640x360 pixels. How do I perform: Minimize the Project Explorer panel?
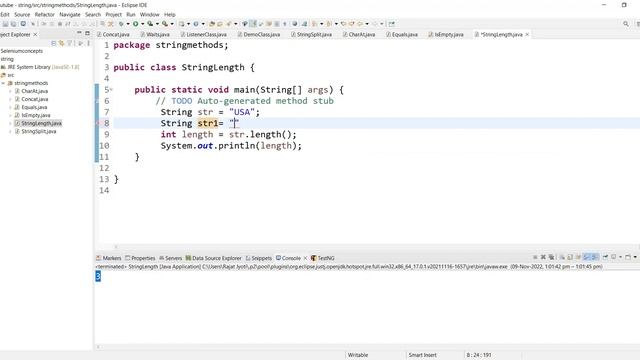[79, 33]
